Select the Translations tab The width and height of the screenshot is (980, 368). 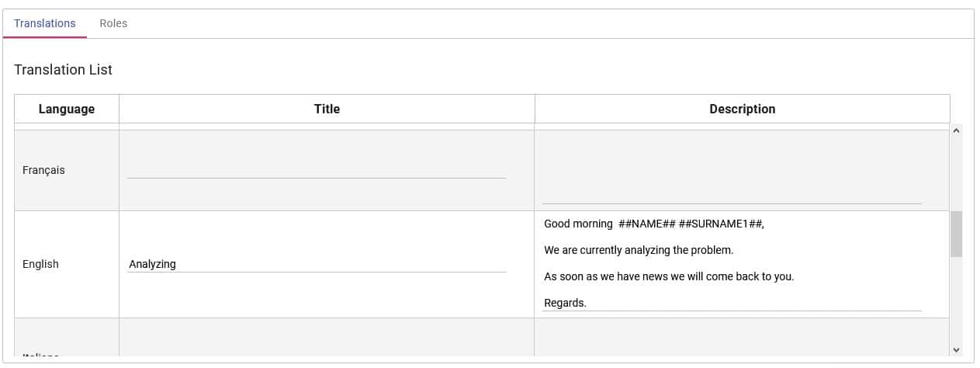[x=45, y=23]
